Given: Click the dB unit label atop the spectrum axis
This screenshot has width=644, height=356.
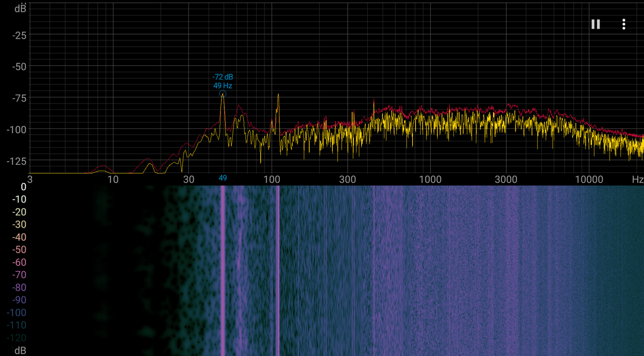Looking at the screenshot, I should [x=20, y=8].
